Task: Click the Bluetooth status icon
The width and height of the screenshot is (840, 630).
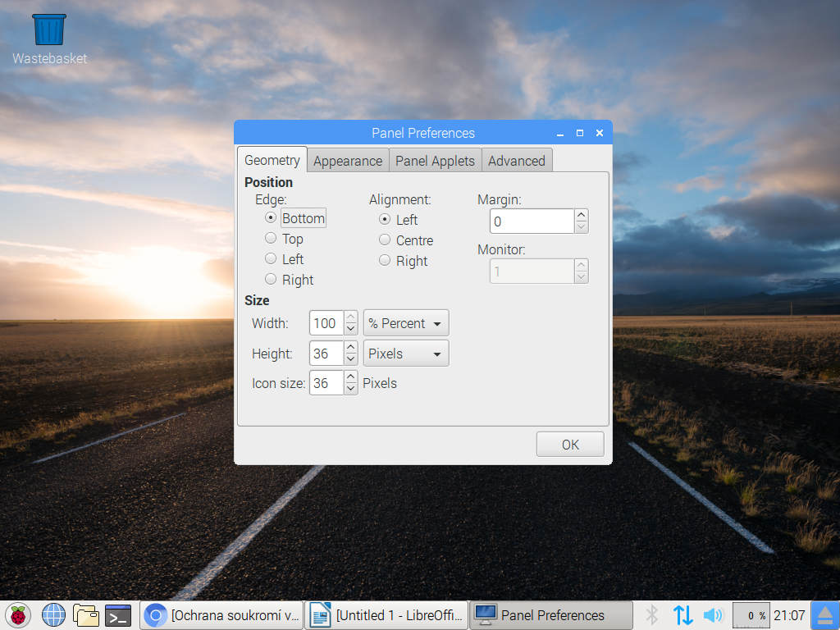Action: click(651, 615)
